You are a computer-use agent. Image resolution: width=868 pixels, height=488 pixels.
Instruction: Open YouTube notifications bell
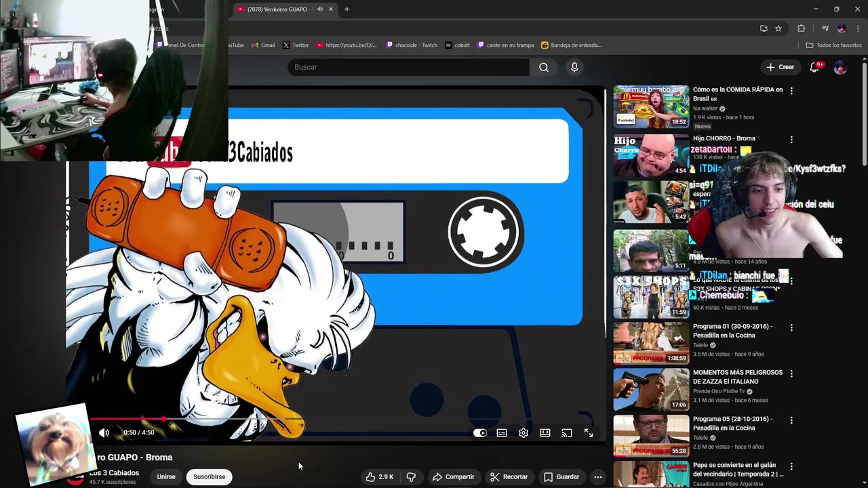point(815,67)
